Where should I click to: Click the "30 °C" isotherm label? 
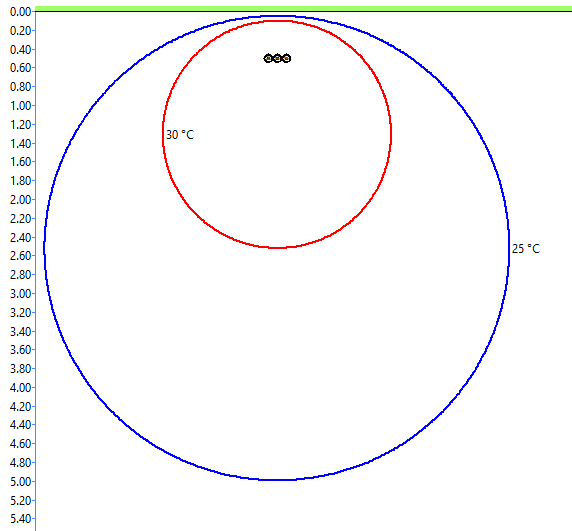tap(180, 135)
